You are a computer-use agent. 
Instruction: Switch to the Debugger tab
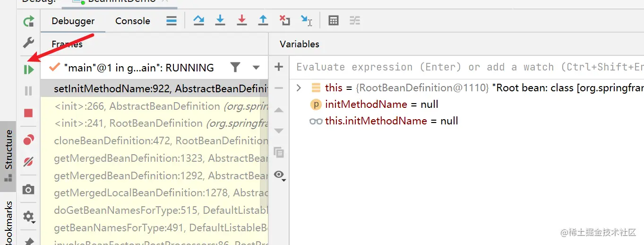pyautogui.click(x=73, y=21)
